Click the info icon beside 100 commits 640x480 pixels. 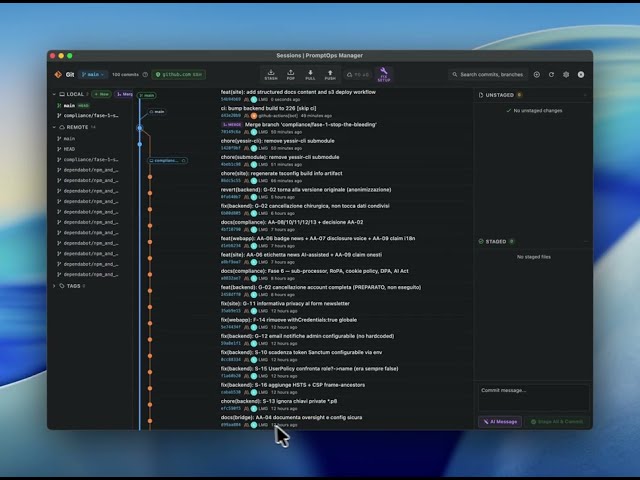click(145, 75)
